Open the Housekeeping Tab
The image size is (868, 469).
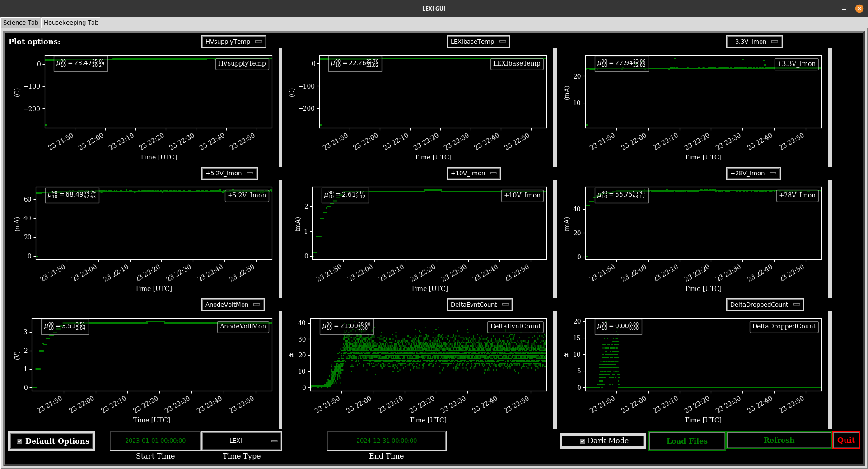pyautogui.click(x=71, y=23)
